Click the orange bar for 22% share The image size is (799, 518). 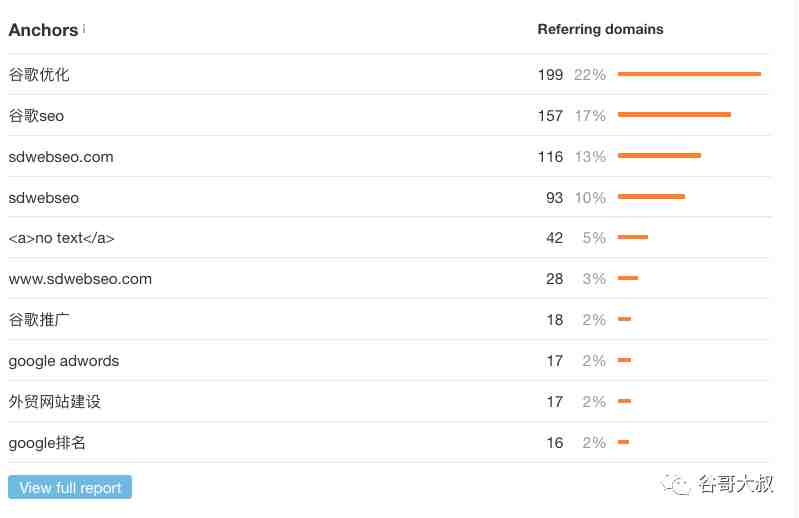[689, 74]
